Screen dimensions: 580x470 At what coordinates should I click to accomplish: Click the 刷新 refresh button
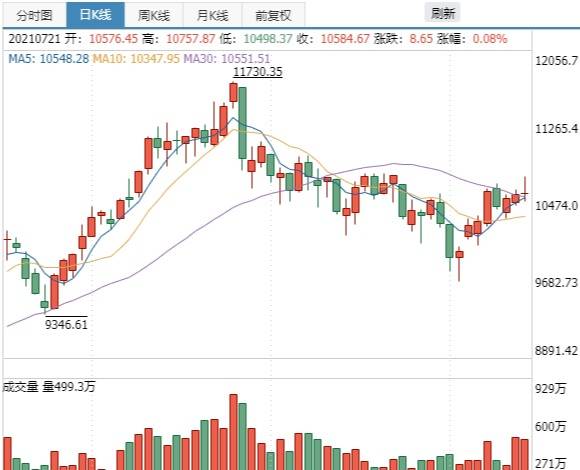[x=442, y=13]
